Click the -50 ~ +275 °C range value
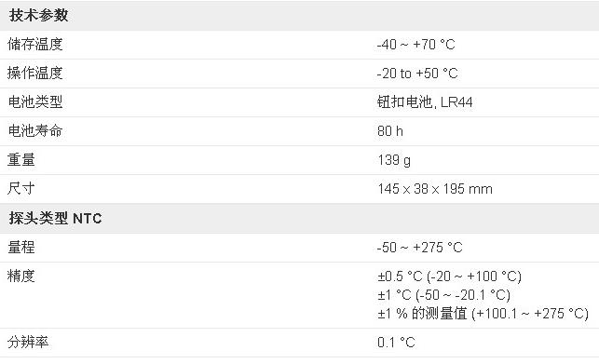The image size is (599, 364). (x=419, y=247)
